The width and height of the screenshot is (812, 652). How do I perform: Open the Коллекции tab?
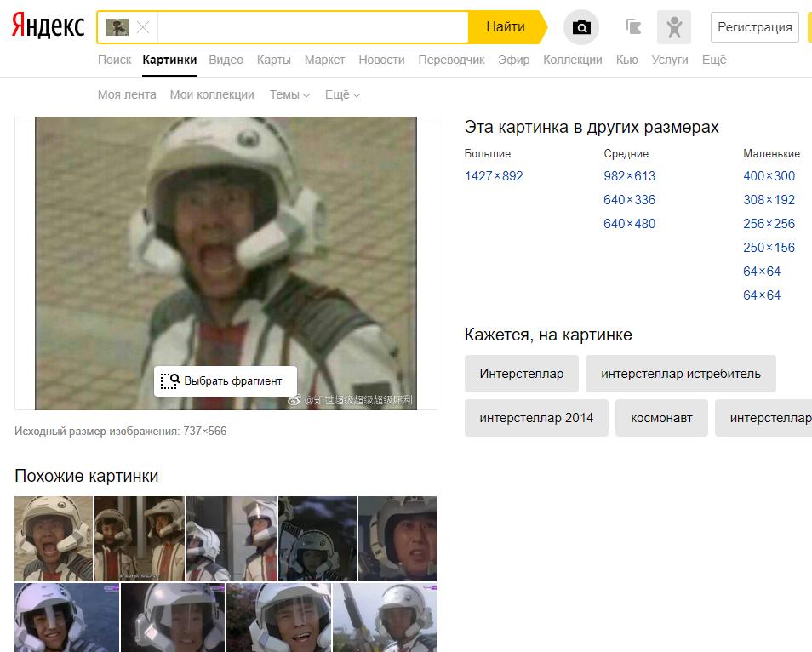(572, 60)
